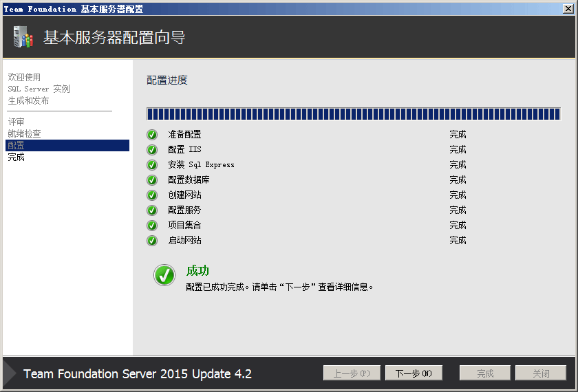Click 完成 status for 配置 IIS row
This screenshot has width=578, height=392.
tap(458, 150)
